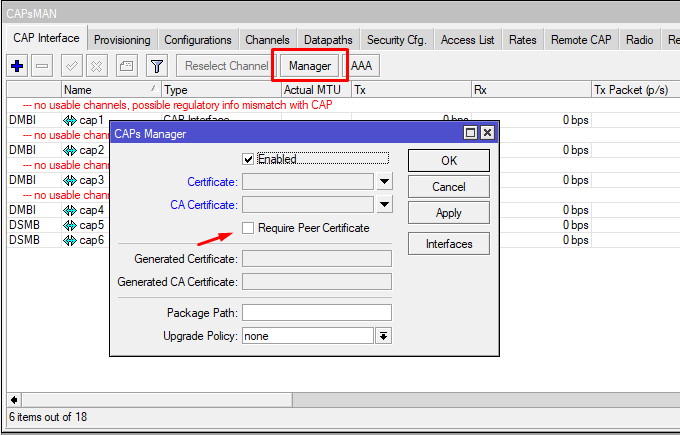
Task: Click the AAA toolbar button
Action: pyautogui.click(x=361, y=66)
